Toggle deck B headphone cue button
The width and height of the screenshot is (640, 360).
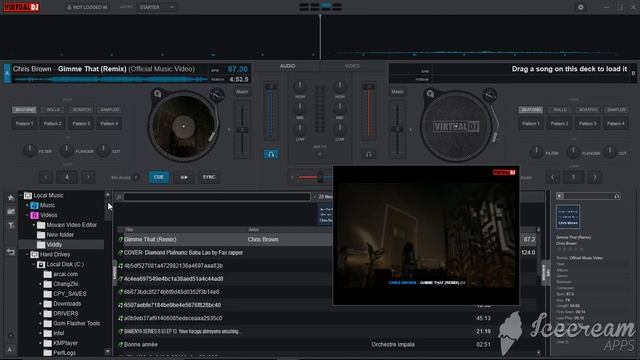pos(368,154)
